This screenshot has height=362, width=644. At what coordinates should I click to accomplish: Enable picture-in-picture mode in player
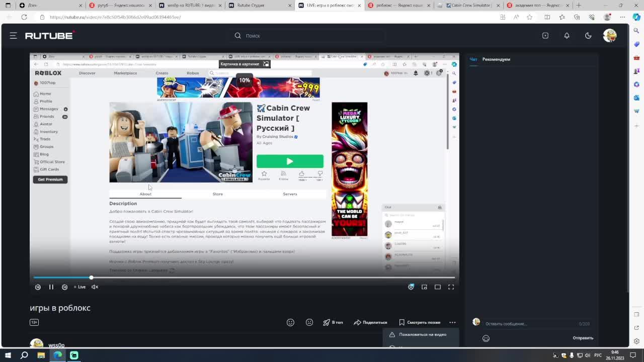[425, 287]
